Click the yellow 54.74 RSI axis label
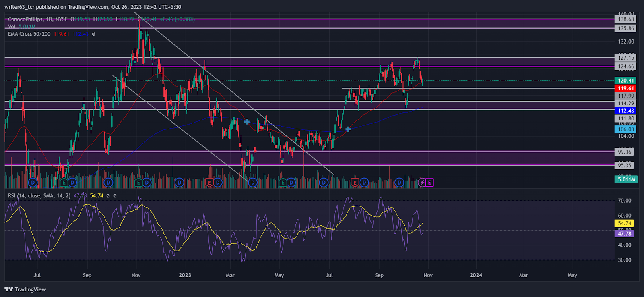 pos(624,223)
